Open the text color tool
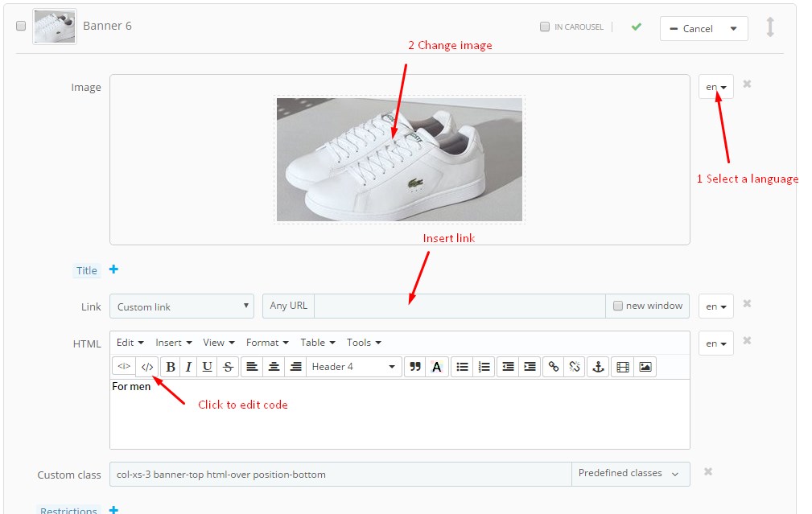The image size is (812, 514). 436,367
